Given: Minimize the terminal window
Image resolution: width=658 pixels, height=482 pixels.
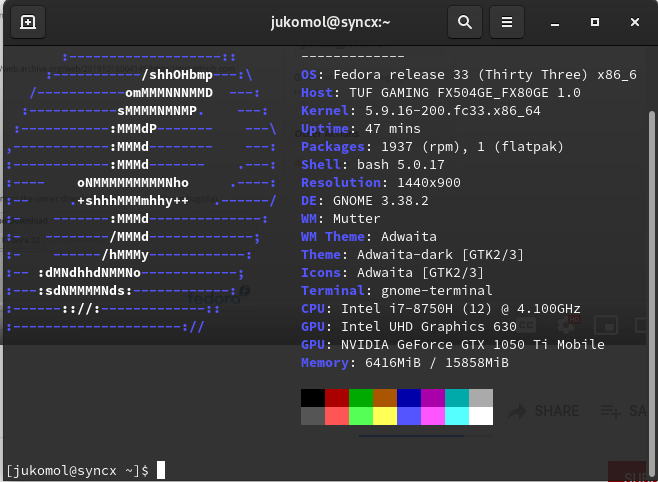Looking at the screenshot, I should (x=555, y=22).
